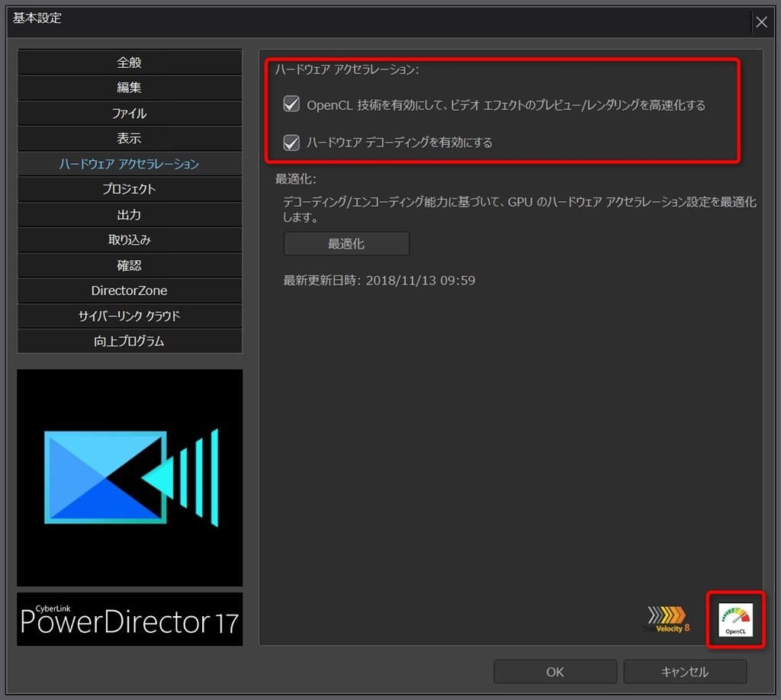Screen dimensions: 781x700
Task: Click the キャンセル button
Action: coord(685,672)
